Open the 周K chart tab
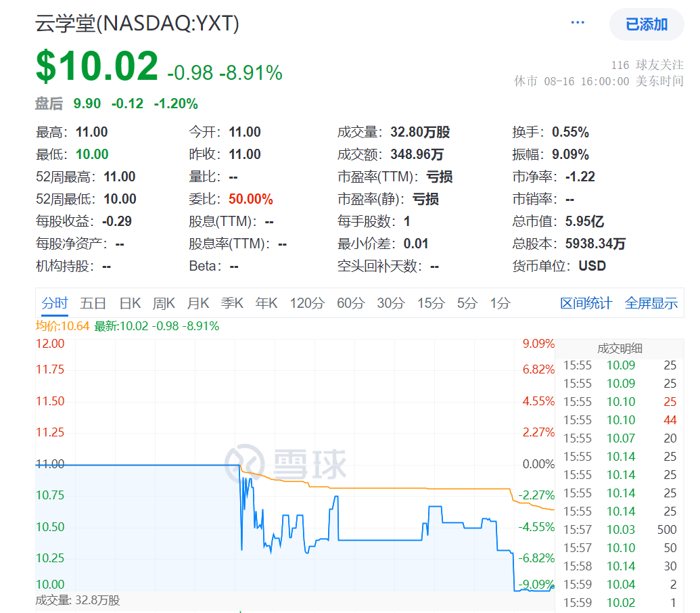 pyautogui.click(x=164, y=303)
